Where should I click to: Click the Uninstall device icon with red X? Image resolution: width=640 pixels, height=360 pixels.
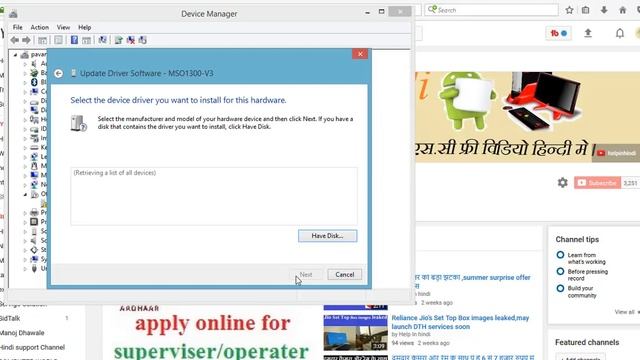click(131, 40)
